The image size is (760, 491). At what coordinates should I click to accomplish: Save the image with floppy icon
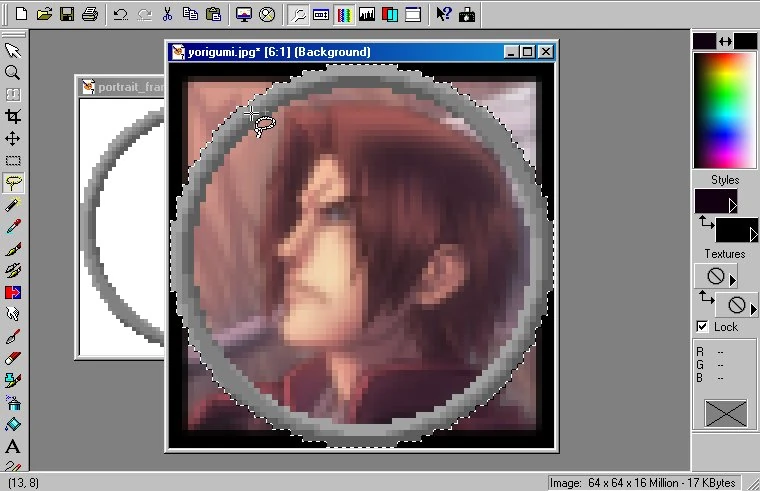(67, 15)
